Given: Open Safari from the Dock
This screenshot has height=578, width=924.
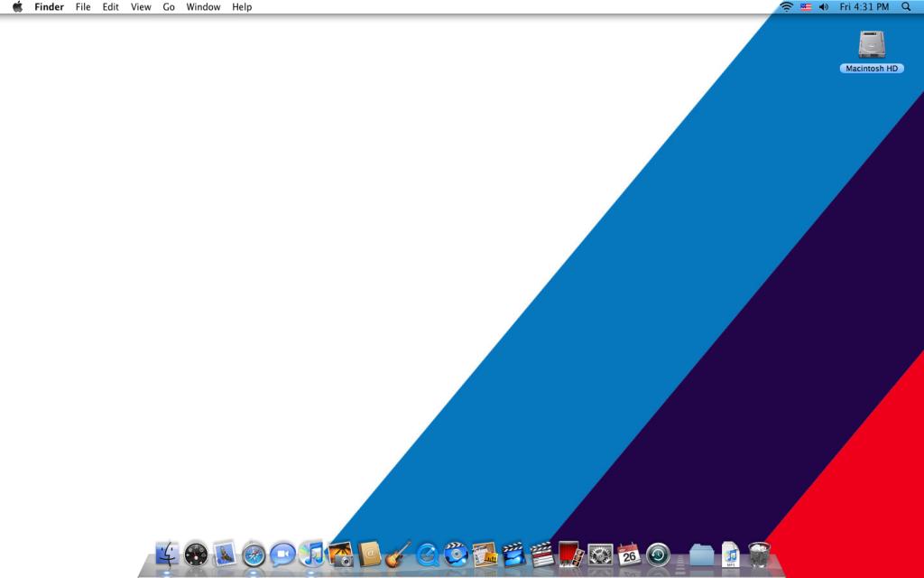Looking at the screenshot, I should pyautogui.click(x=254, y=554).
